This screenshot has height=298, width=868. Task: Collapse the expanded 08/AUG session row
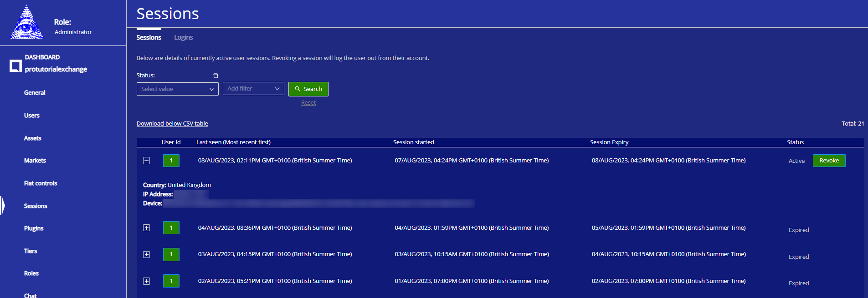pyautogui.click(x=147, y=161)
